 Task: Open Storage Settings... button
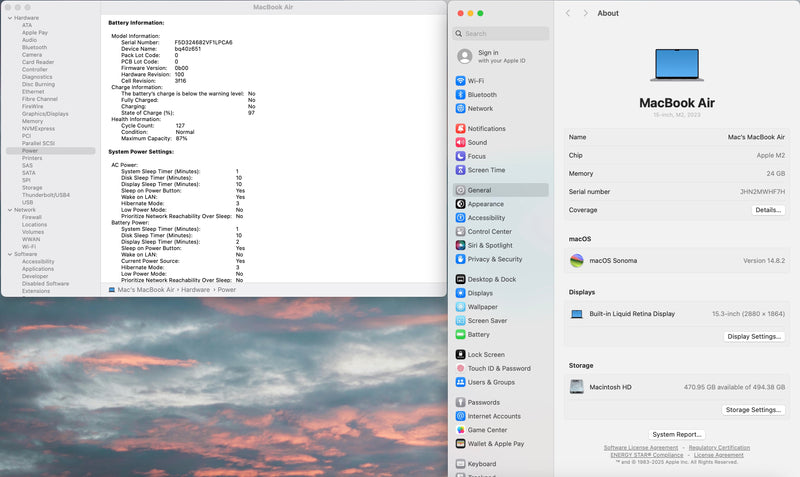[x=752, y=410]
